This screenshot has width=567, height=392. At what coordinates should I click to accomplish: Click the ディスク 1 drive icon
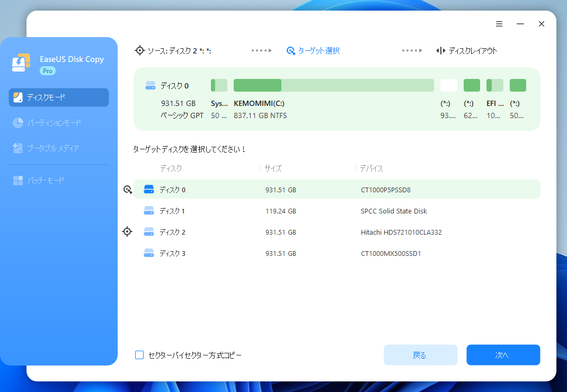(149, 211)
